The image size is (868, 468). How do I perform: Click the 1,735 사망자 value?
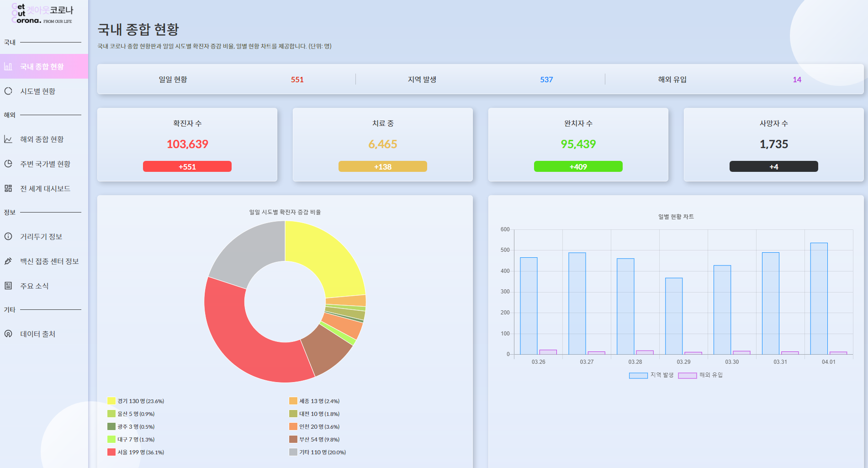click(774, 144)
